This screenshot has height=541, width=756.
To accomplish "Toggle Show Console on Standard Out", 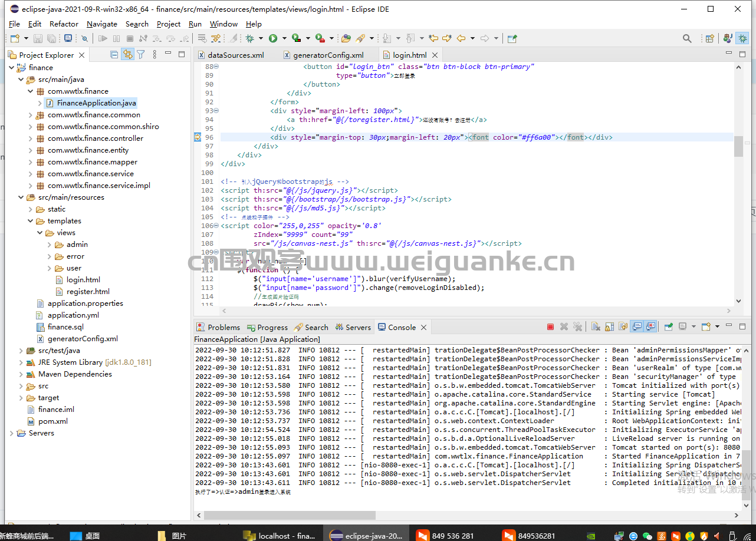I will click(636, 326).
